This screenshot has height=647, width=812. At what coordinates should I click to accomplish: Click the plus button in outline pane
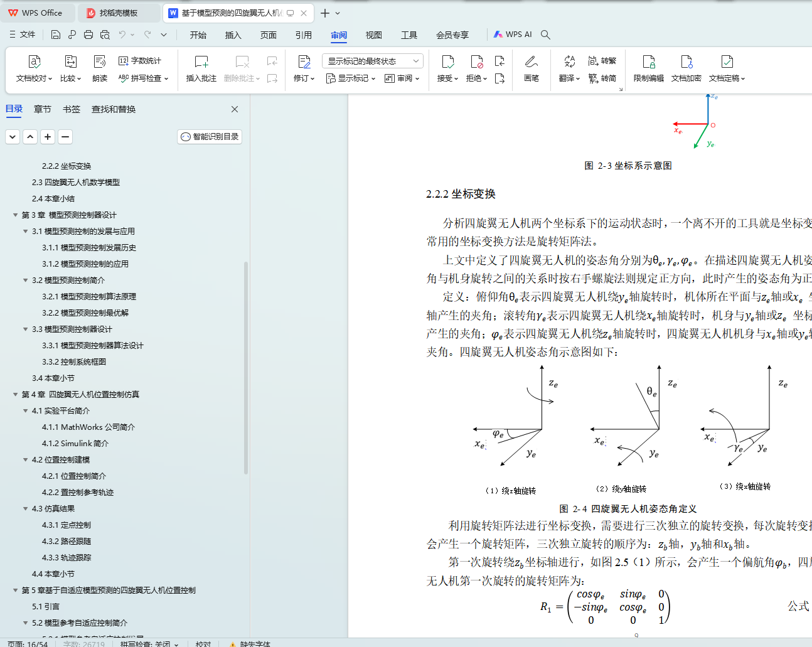pos(48,136)
